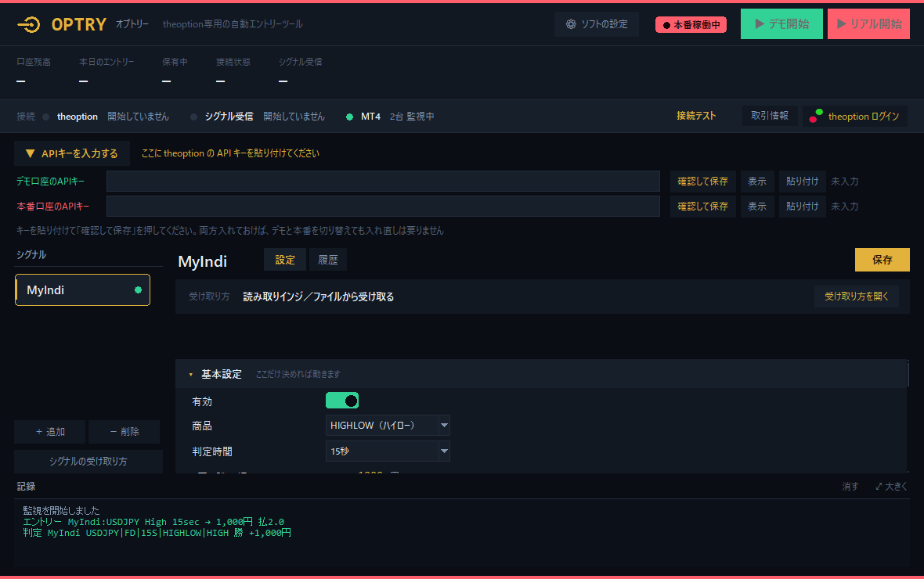Screen dimensions: 924x579
Task: Start demo trading with デモ開始
Action: point(781,24)
